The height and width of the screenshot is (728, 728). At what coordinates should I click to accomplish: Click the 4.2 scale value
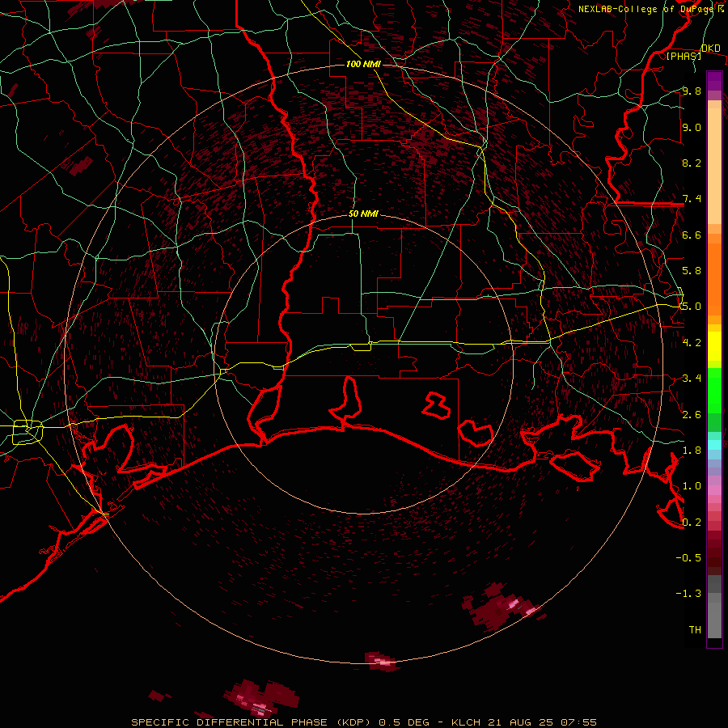coord(692,343)
